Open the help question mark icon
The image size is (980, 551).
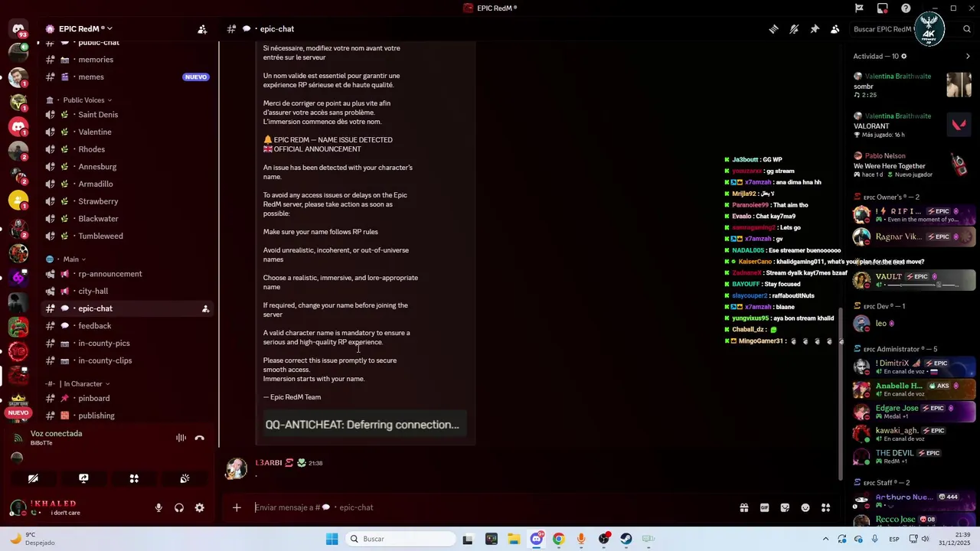[906, 8]
